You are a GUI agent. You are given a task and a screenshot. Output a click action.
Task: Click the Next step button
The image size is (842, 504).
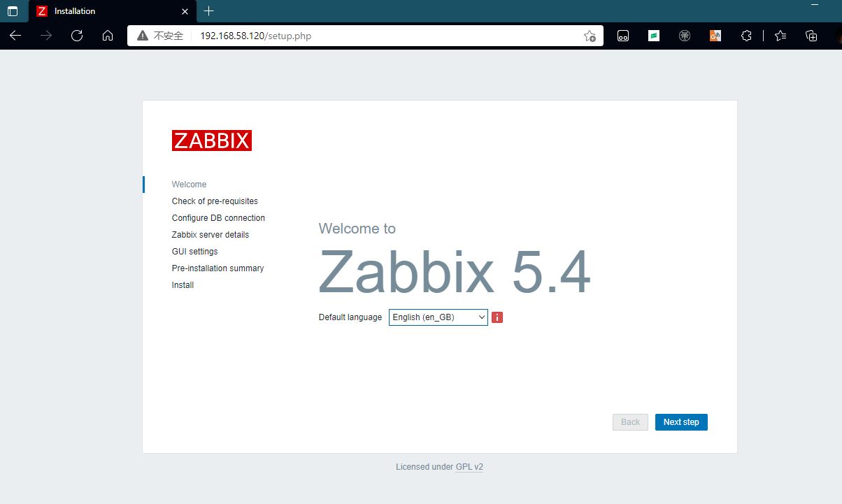681,422
